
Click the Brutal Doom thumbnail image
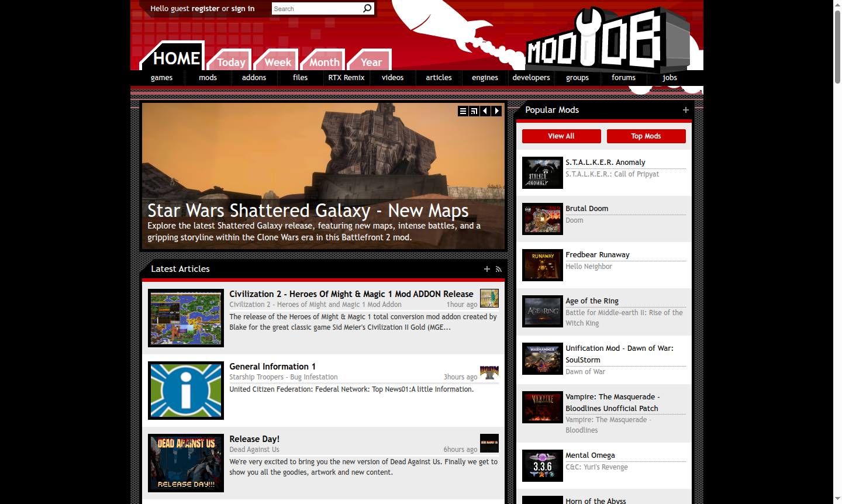click(542, 219)
